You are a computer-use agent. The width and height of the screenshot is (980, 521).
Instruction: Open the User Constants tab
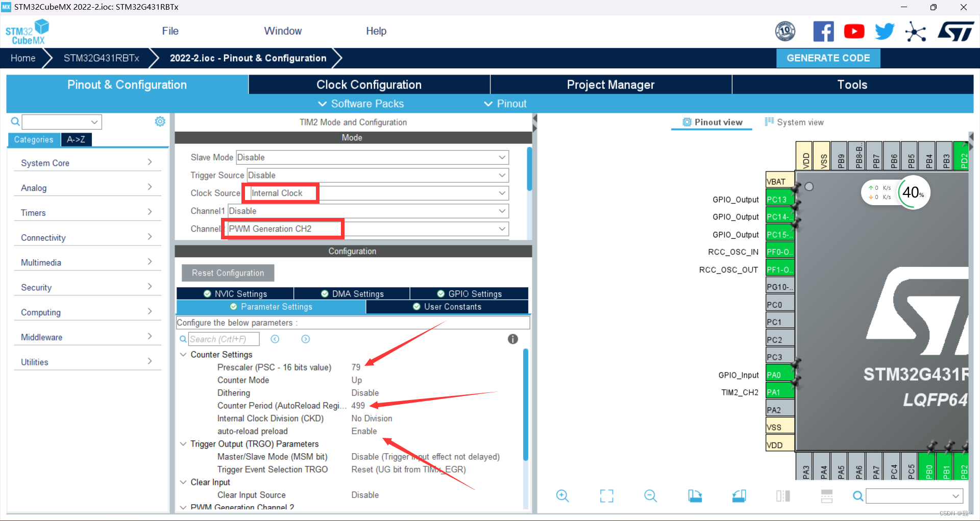point(447,307)
